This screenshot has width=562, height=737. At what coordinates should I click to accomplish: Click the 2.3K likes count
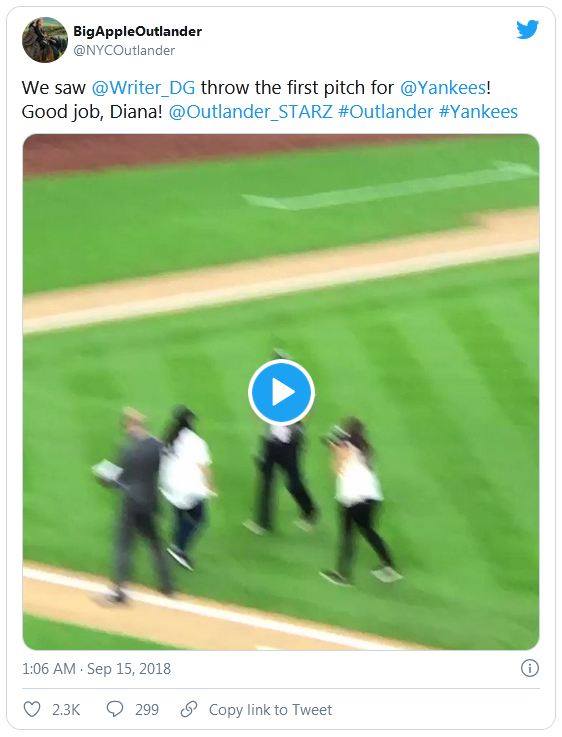(x=66, y=709)
